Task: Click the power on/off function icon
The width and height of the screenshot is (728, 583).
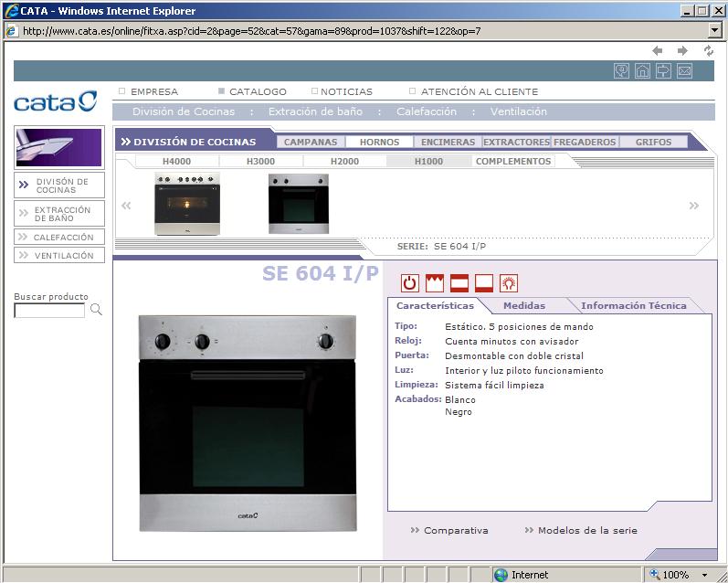Action: point(410,283)
